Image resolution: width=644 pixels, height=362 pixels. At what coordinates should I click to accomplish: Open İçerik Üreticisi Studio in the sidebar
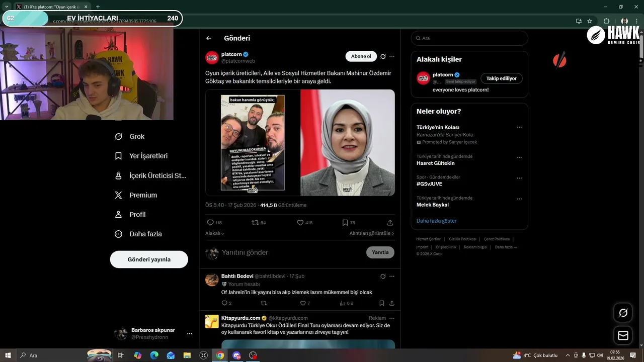(150, 175)
